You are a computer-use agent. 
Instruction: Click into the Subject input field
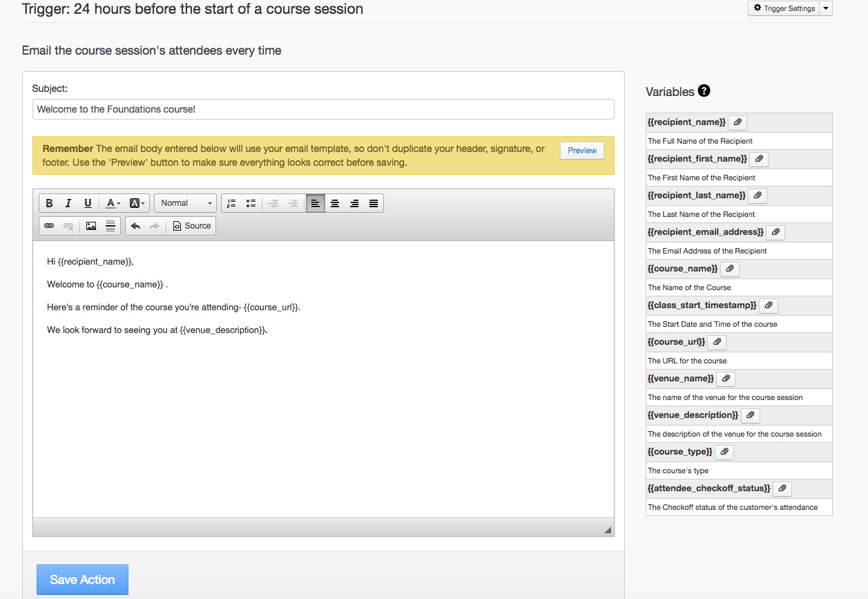322,109
